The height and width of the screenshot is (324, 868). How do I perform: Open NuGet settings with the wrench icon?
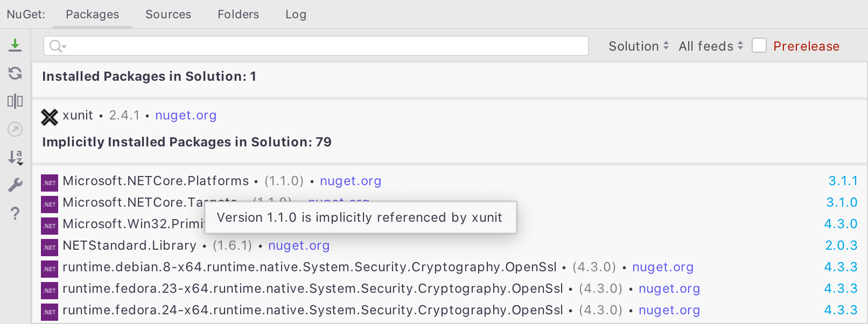(15, 185)
